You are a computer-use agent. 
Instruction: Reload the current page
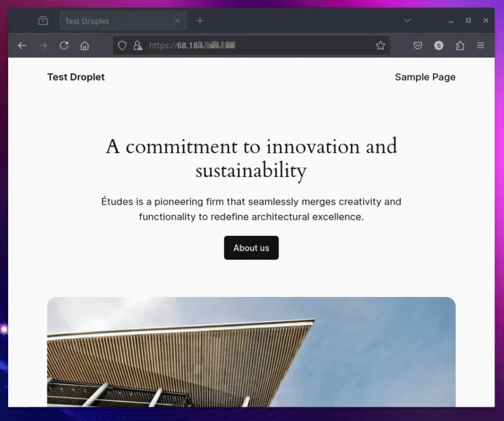click(64, 45)
